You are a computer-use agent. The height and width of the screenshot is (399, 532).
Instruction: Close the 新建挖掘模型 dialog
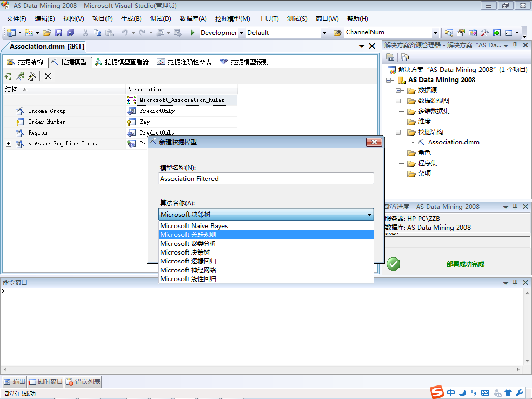point(374,142)
